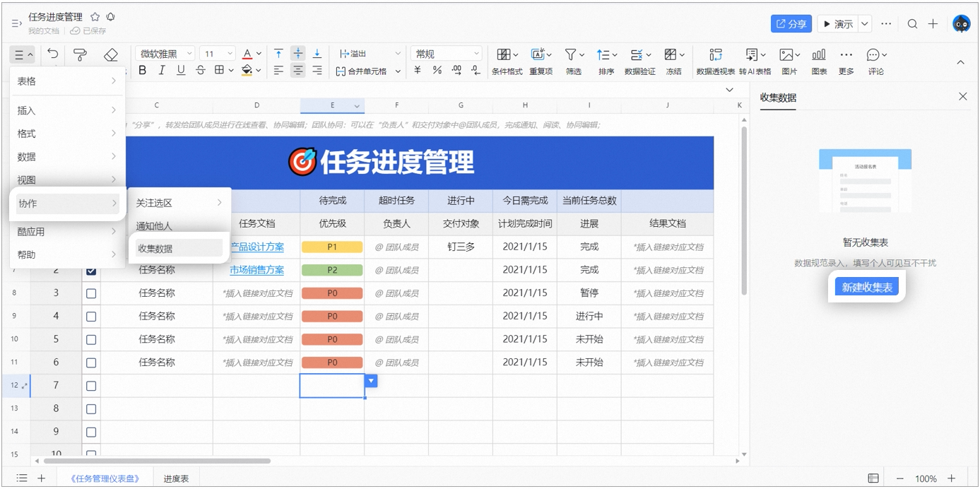Click the 新建收集表 button
The height and width of the screenshot is (489, 980).
[867, 287]
